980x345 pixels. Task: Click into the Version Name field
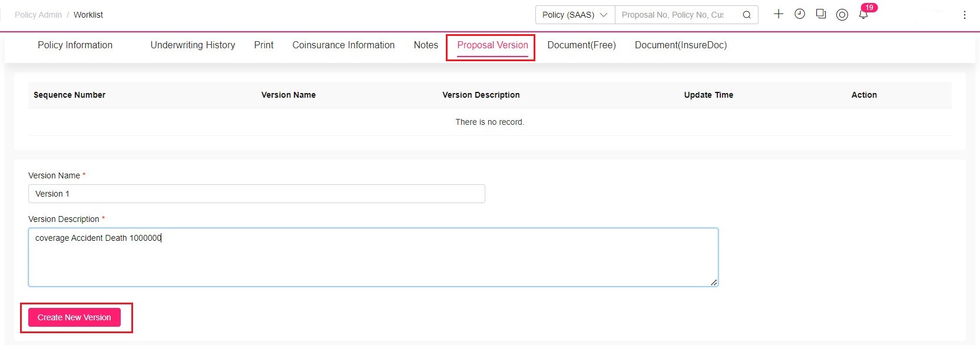pyautogui.click(x=257, y=194)
